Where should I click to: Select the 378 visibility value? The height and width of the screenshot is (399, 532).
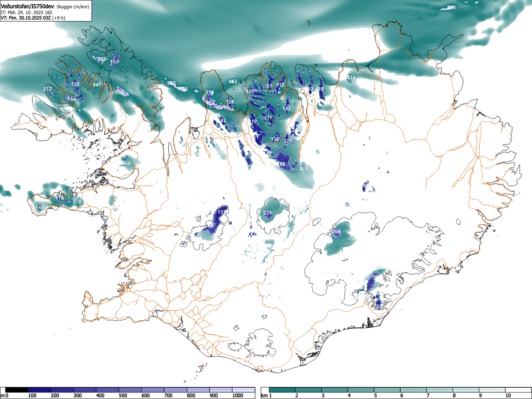77,202
